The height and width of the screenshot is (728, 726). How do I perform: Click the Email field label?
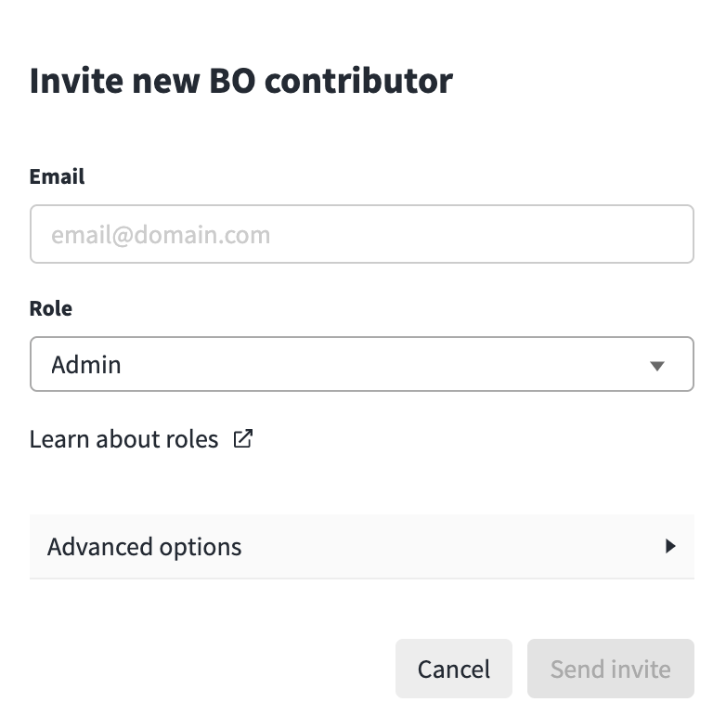[58, 176]
